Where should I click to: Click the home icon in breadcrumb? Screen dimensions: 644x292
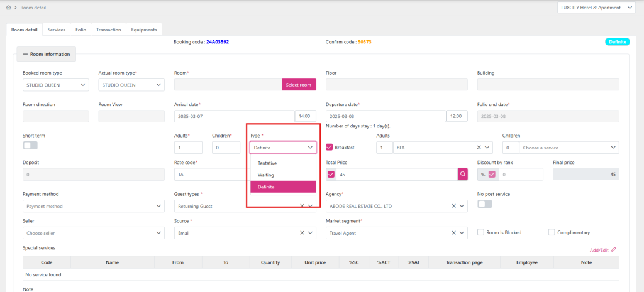8,8
